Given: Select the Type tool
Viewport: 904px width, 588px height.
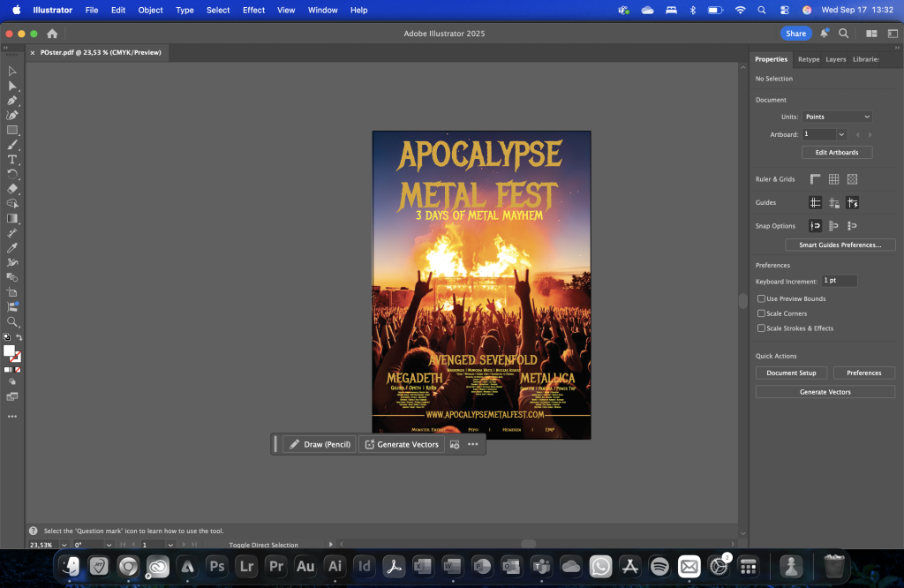Looking at the screenshot, I should pyautogui.click(x=12, y=160).
